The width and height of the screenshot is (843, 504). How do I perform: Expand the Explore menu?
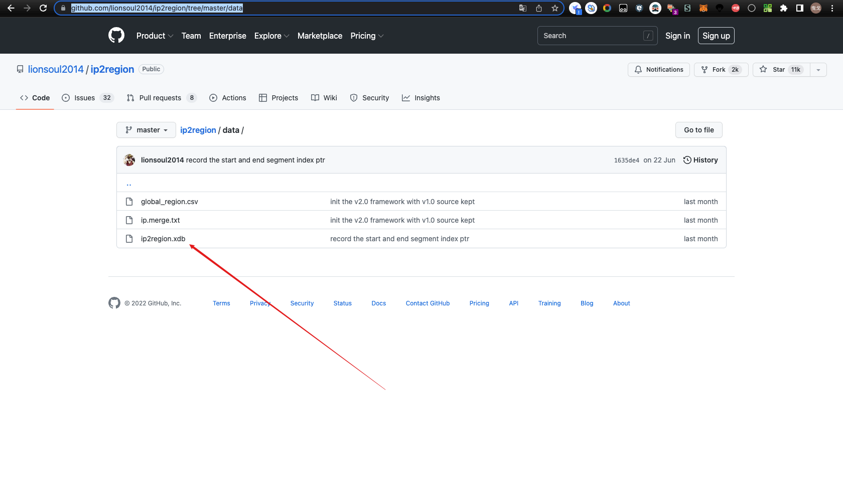tap(271, 36)
